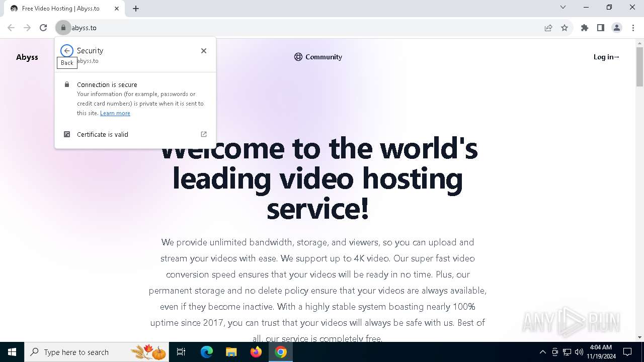The image size is (644, 362).
Task: Click the Chrome taskbar icon
Action: [x=281, y=352]
